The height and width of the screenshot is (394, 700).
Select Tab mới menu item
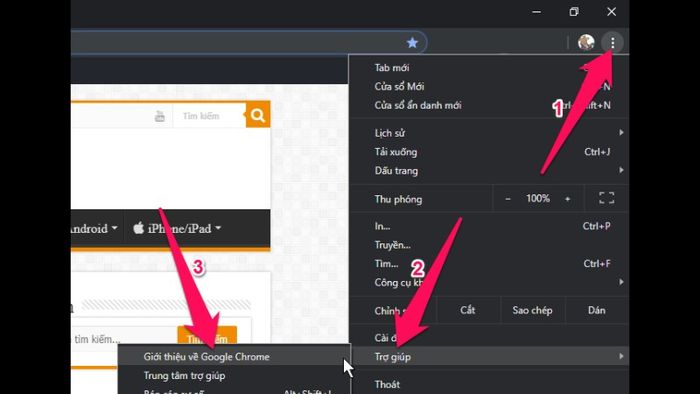[x=489, y=68]
